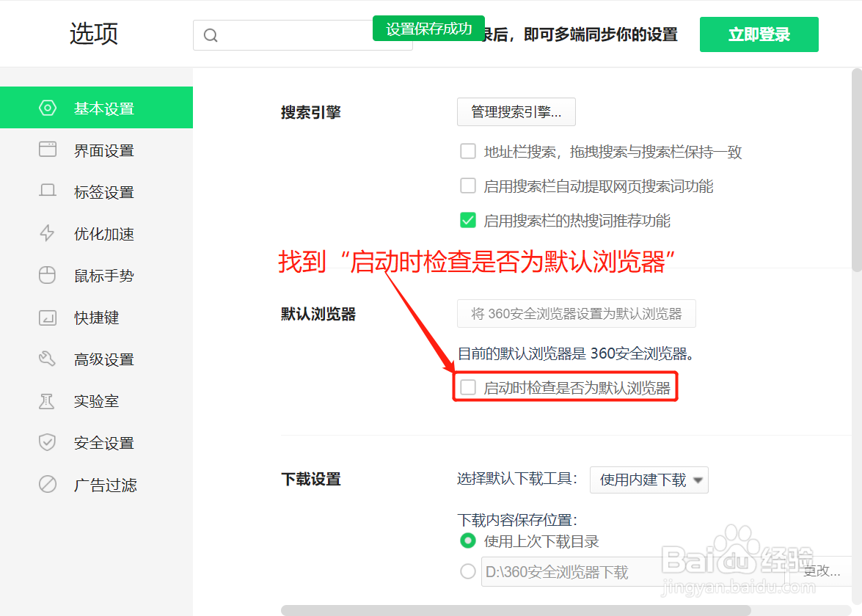
Task: Enable 地址栏搜索 consistency checkbox
Action: tap(468, 151)
